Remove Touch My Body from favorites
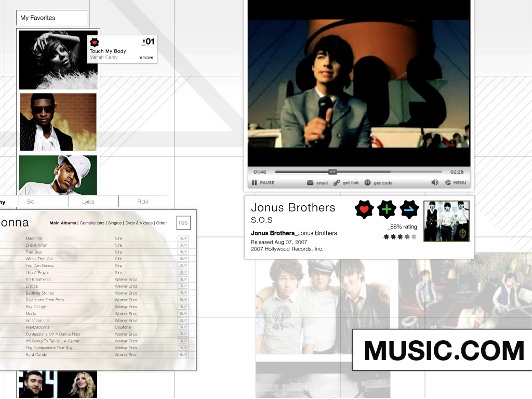 (146, 57)
